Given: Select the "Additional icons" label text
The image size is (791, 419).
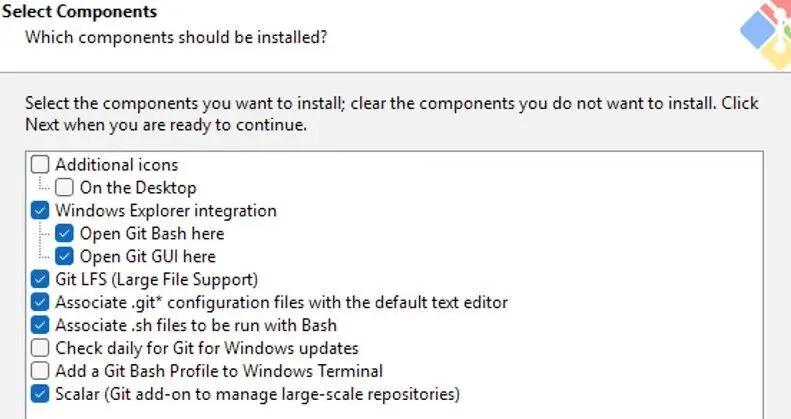Looking at the screenshot, I should [117, 164].
